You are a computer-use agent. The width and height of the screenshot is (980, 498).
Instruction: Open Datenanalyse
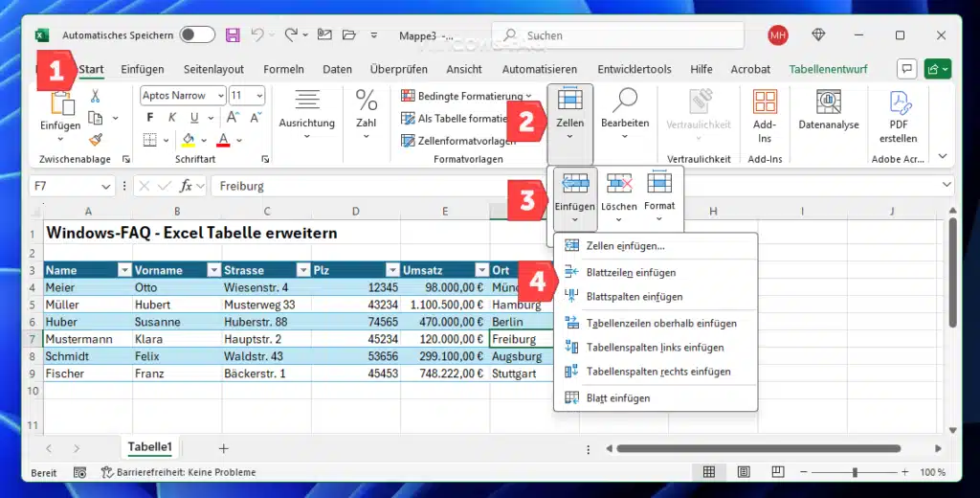click(829, 110)
